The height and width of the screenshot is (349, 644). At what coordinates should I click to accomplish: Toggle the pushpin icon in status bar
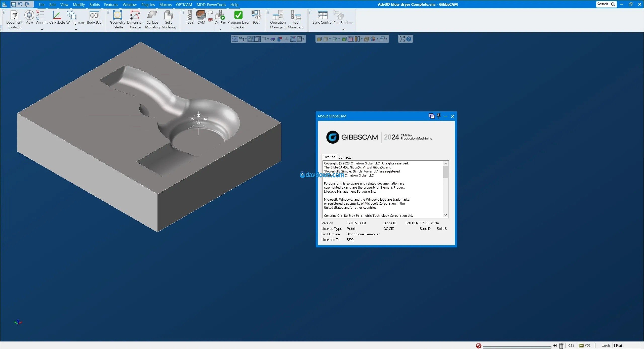pos(555,345)
